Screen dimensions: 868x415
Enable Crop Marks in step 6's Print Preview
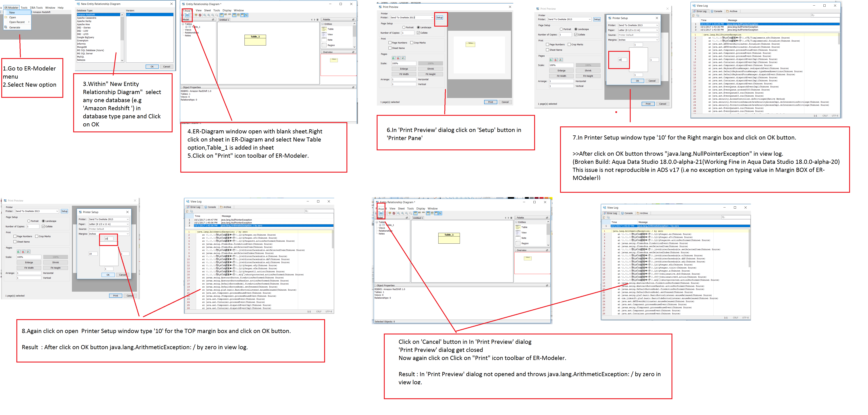[x=412, y=43]
